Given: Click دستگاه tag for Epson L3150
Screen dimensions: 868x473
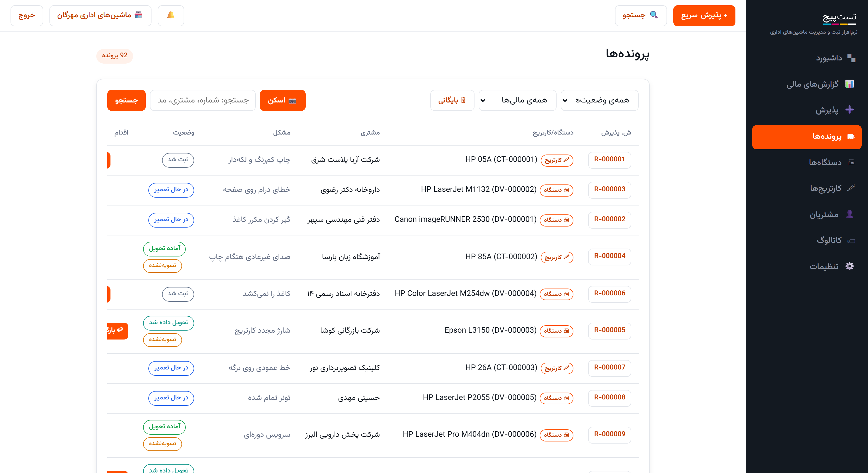Looking at the screenshot, I should [556, 331].
